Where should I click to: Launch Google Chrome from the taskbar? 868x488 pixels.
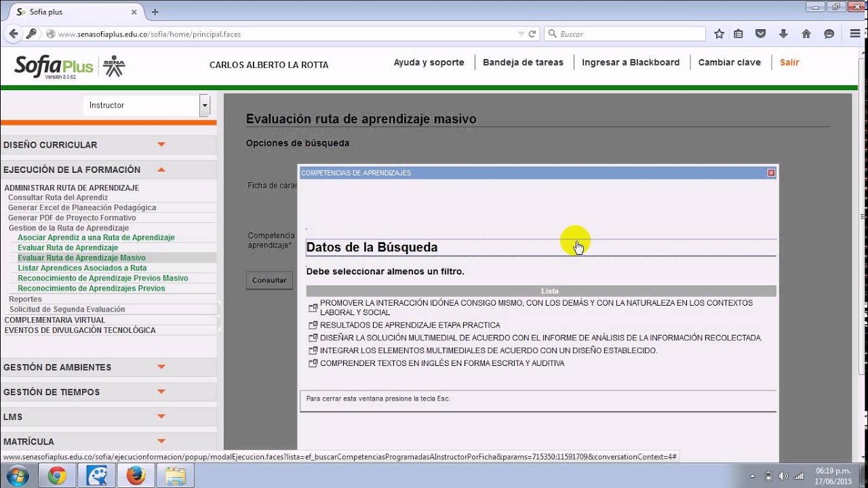click(57, 476)
